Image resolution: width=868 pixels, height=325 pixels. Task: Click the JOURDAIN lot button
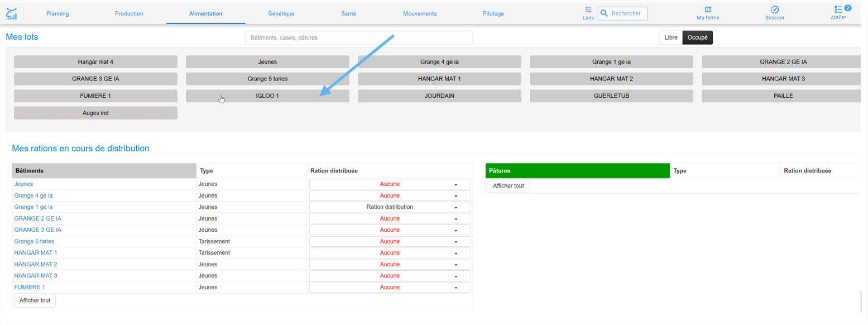tap(439, 96)
